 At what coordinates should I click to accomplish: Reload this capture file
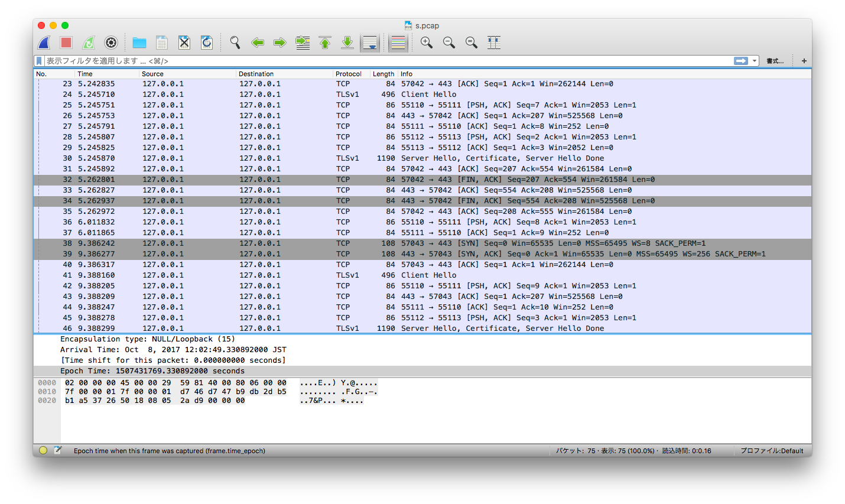click(x=207, y=43)
